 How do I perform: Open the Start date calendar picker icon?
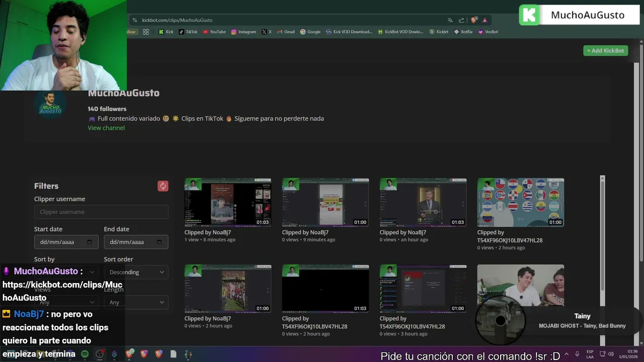click(90, 242)
